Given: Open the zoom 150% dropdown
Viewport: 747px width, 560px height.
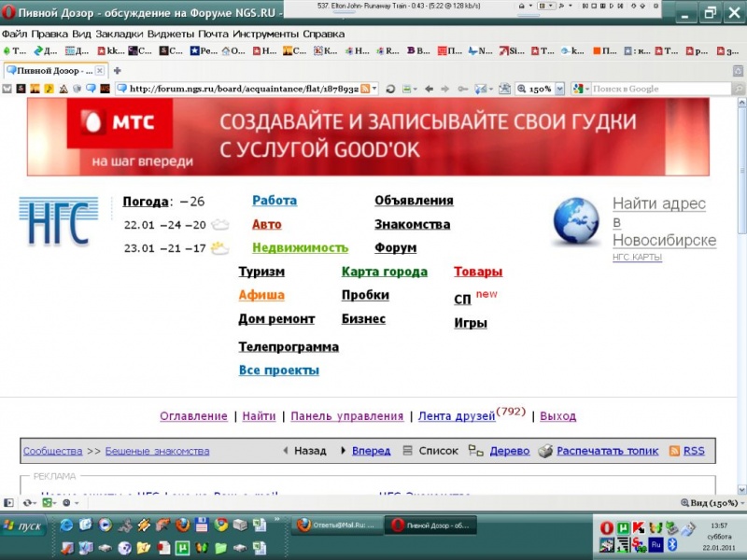Looking at the screenshot, I should [x=559, y=89].
